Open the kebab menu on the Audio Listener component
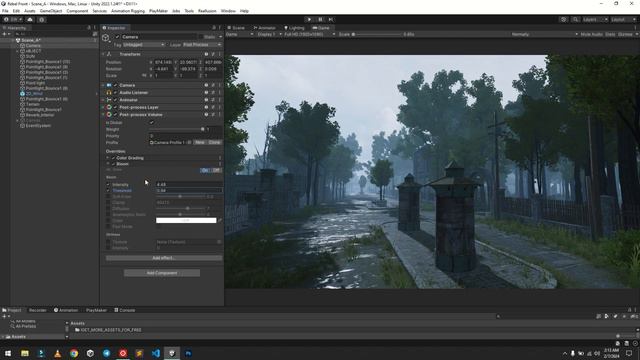Screen dimensions: 640x360 click(x=220, y=93)
